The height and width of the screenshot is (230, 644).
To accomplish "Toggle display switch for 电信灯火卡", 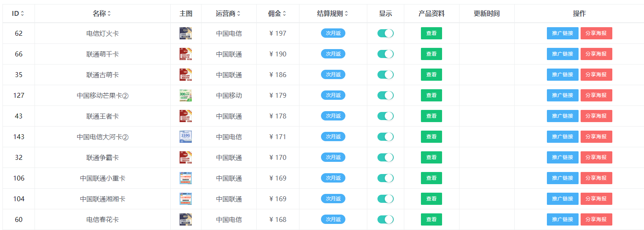I will [385, 33].
